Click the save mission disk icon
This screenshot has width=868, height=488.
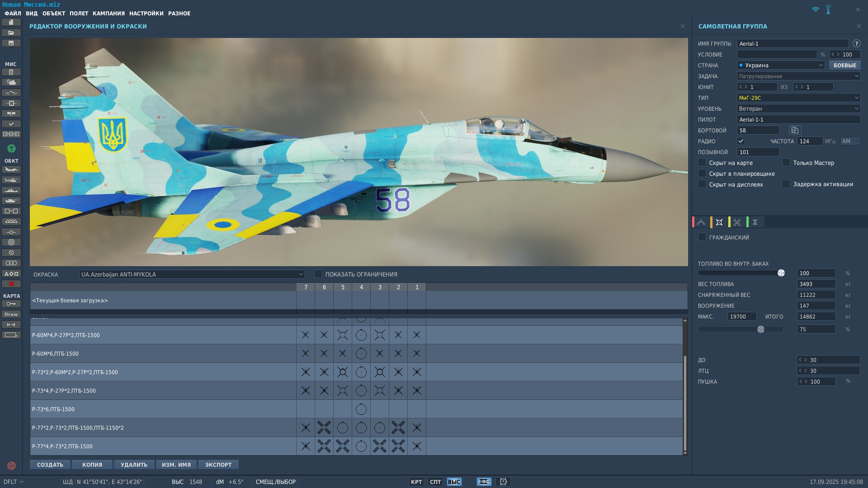(11, 43)
